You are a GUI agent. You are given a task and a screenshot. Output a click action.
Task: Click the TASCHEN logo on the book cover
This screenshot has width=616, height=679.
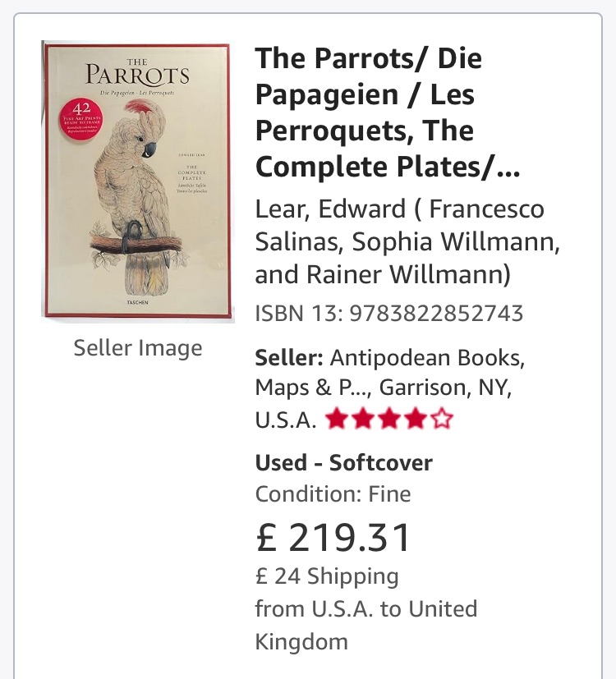(x=138, y=302)
